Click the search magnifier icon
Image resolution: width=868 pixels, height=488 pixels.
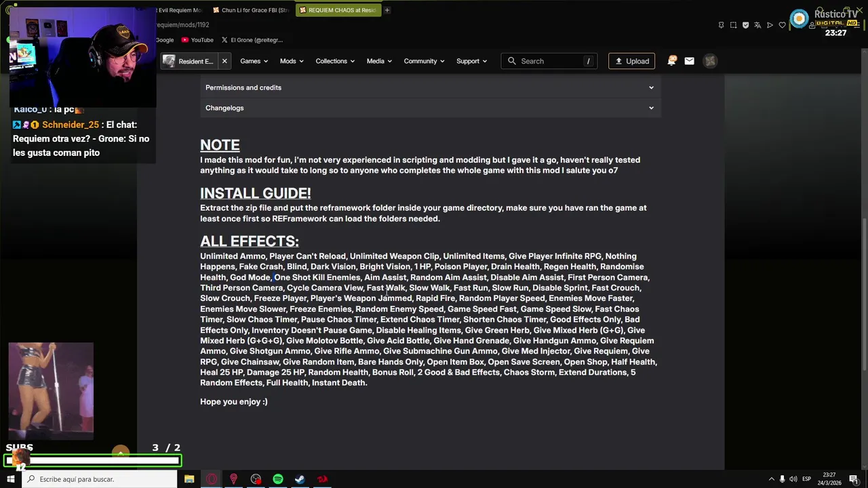(512, 61)
